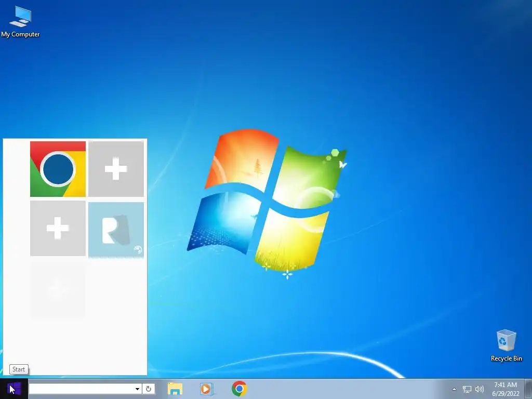532x399 pixels.
Task: Launch the Chrome tile in start panel
Action: click(x=58, y=169)
